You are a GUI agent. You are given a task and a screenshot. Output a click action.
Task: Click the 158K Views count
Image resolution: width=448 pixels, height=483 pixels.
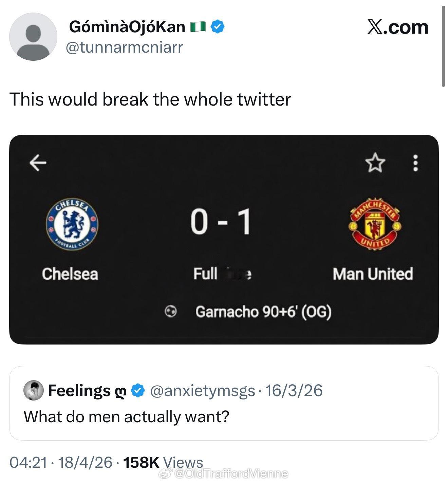click(x=163, y=462)
